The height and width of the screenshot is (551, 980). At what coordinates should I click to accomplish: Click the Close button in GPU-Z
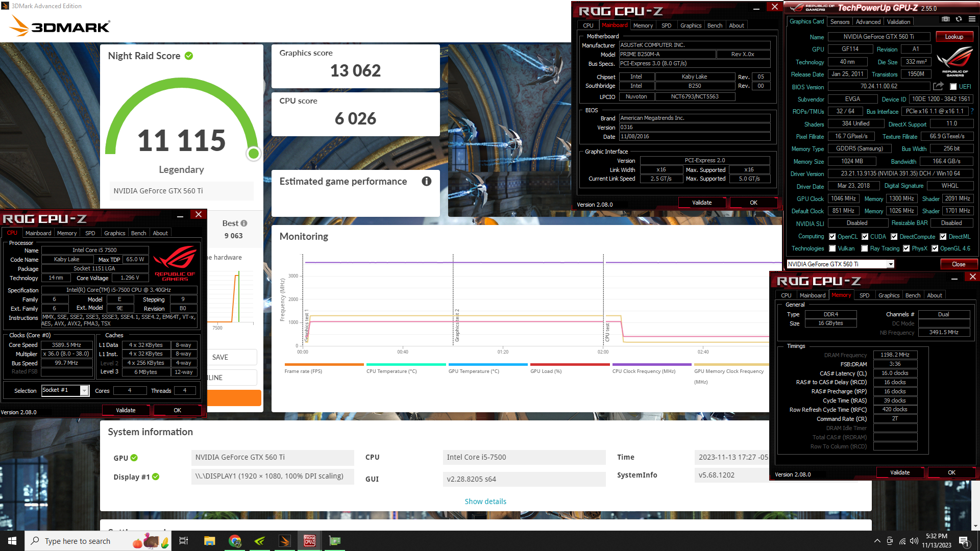coord(958,264)
